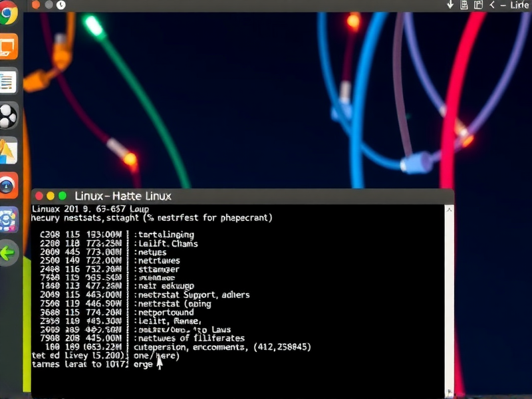532x399 pixels.
Task: Launch the screen sharing app in the dock
Action: (x=8, y=47)
